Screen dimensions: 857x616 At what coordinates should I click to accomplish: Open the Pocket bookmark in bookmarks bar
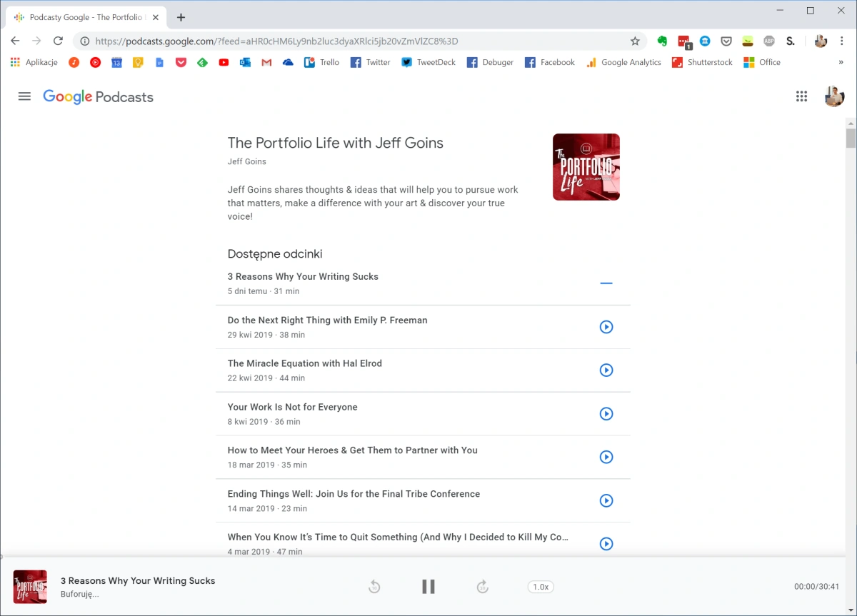pyautogui.click(x=181, y=63)
